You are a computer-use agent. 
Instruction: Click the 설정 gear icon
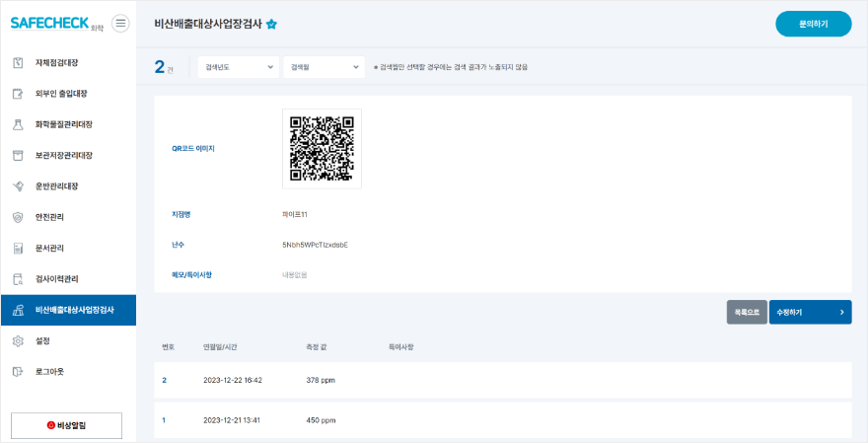tap(18, 341)
